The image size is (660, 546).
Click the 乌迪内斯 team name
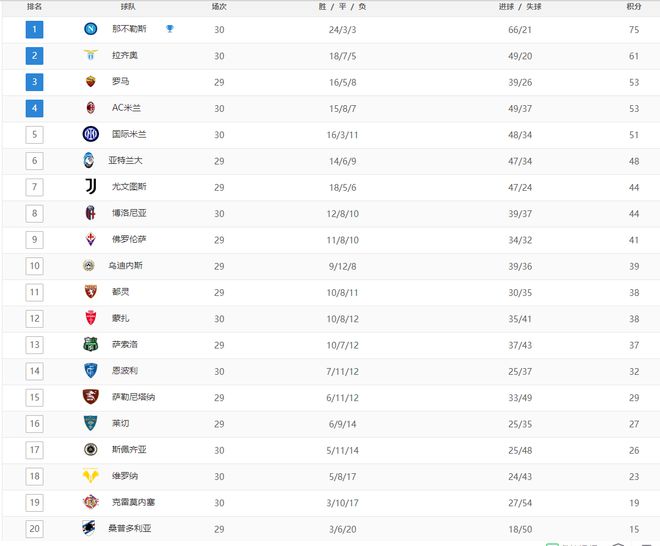point(127,265)
